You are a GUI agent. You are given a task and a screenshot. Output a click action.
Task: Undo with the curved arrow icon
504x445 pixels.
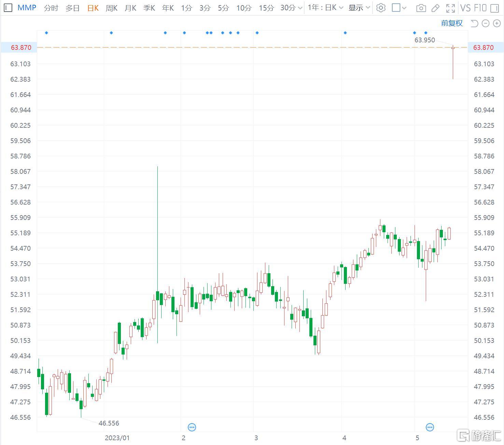(x=474, y=23)
